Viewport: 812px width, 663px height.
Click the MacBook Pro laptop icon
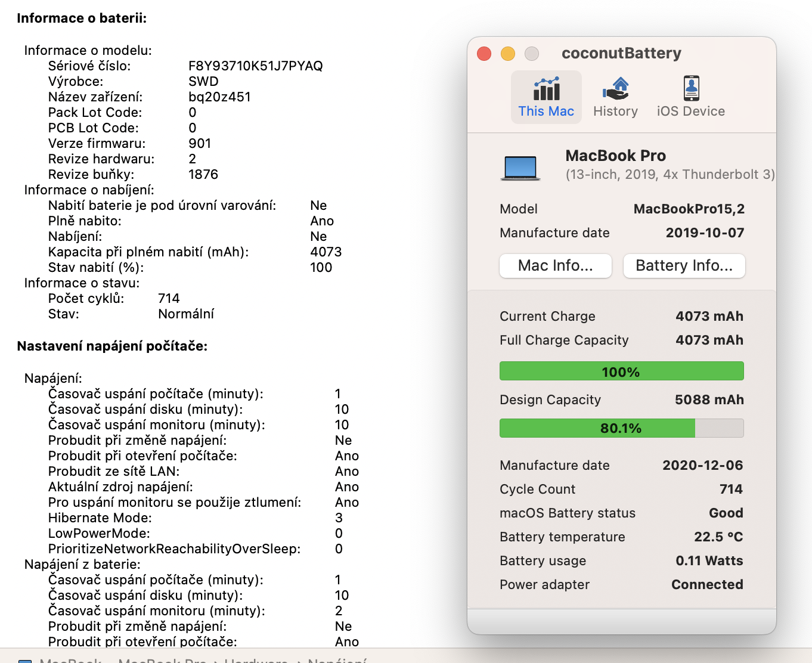point(520,168)
